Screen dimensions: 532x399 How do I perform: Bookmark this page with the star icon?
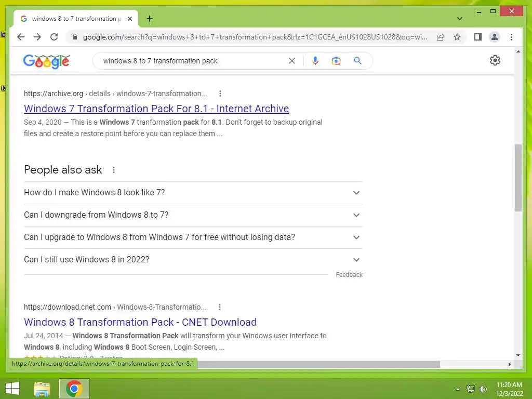tap(457, 37)
